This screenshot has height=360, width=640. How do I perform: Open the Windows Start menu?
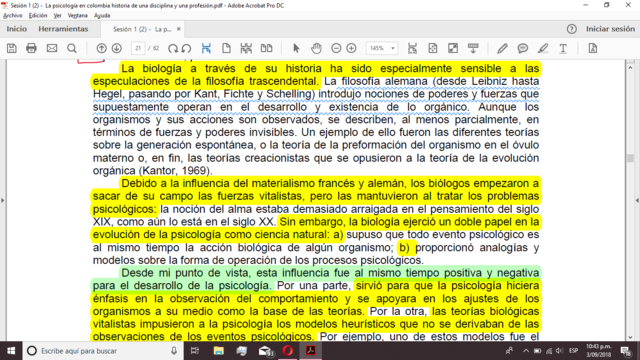tap(11, 351)
